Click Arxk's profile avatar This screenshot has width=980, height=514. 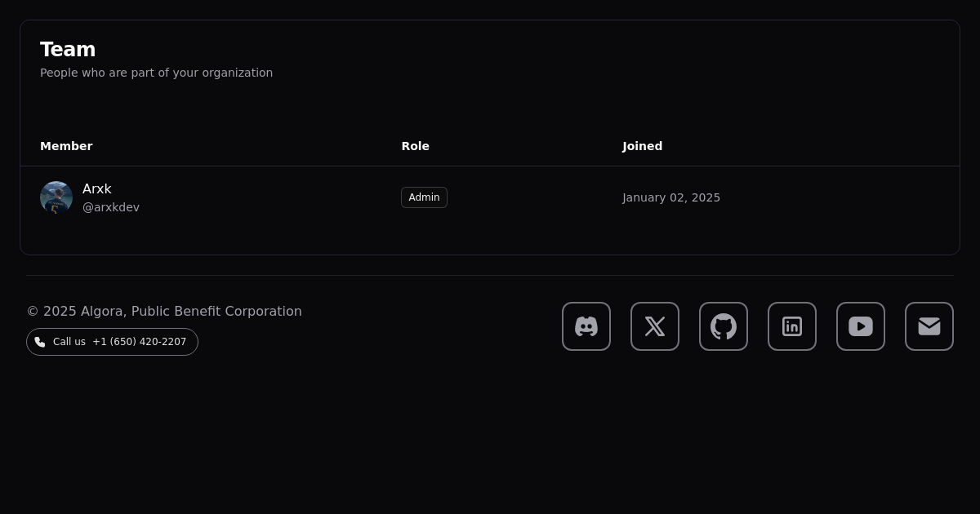coord(56,197)
